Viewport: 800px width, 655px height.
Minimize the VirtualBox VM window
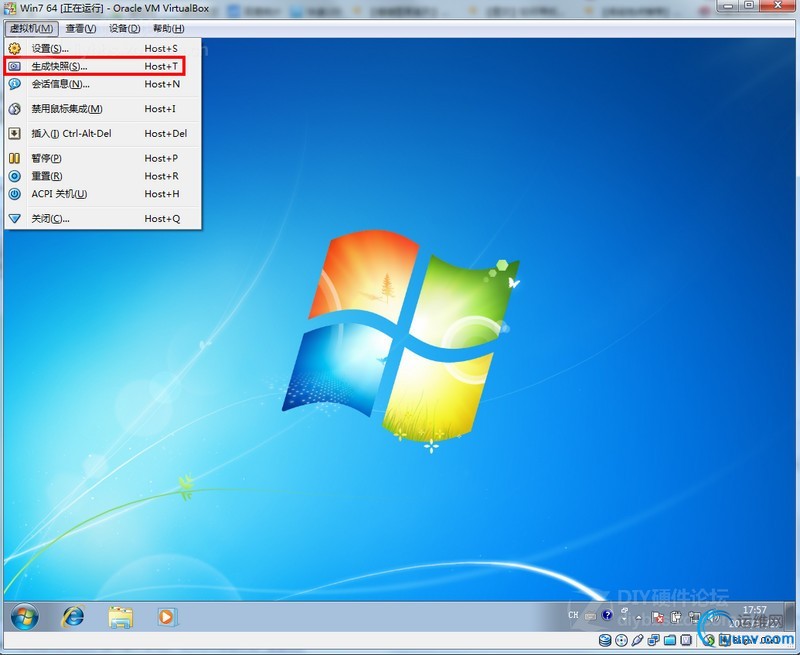[728, 6]
